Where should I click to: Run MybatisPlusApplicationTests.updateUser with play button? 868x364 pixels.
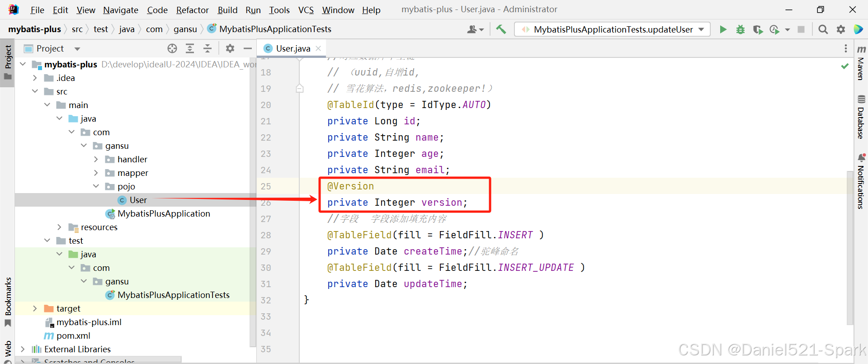[723, 29]
